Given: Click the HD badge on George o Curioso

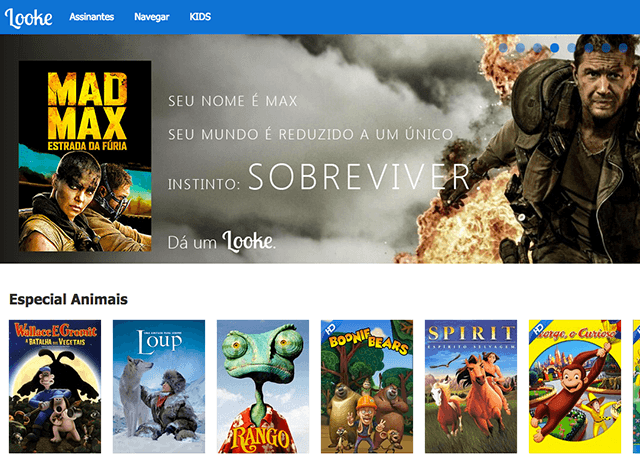Looking at the screenshot, I should 537,328.
